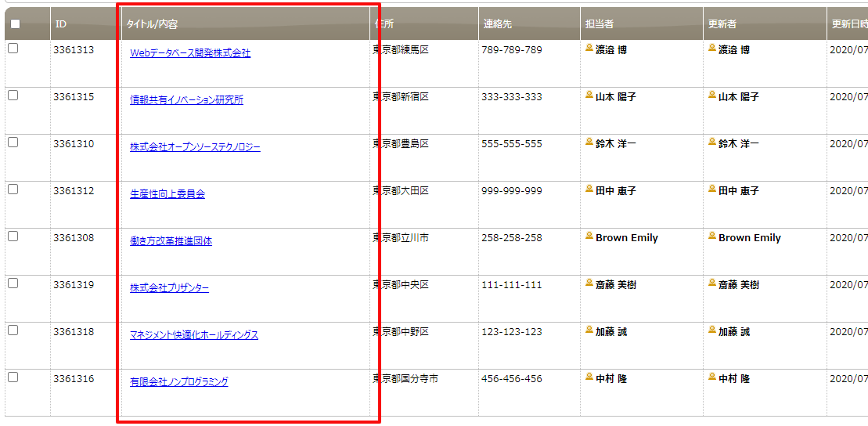Select the contact number 555-555-555
Image resolution: width=868 pixels, height=426 pixels.
[x=512, y=144]
